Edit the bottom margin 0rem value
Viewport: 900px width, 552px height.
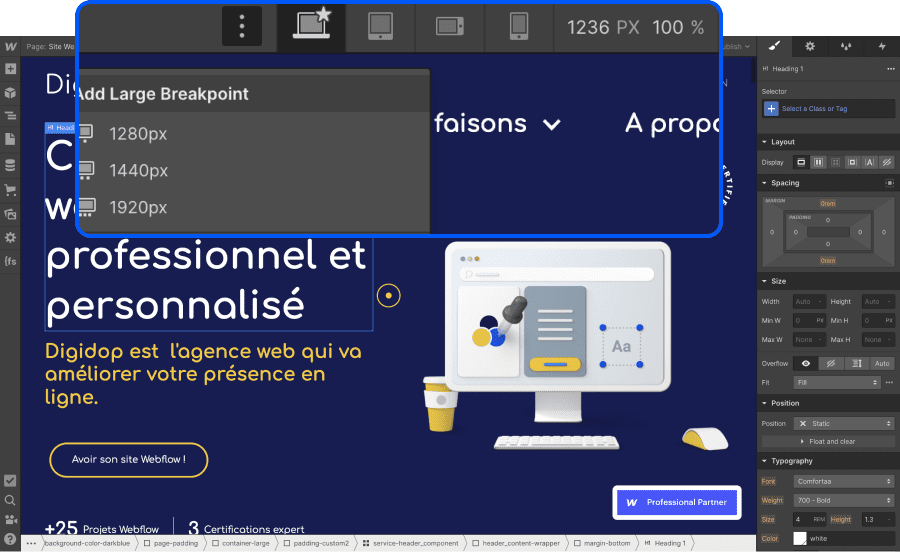828,261
